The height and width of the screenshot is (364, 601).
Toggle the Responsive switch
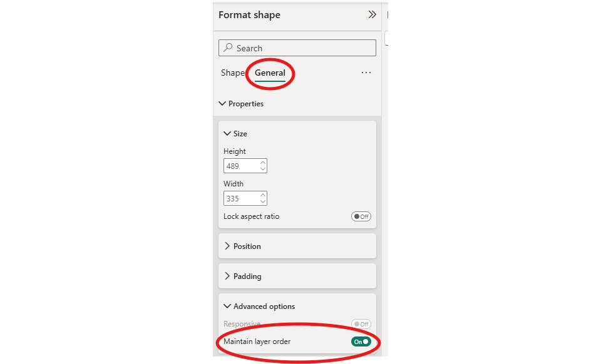point(361,324)
